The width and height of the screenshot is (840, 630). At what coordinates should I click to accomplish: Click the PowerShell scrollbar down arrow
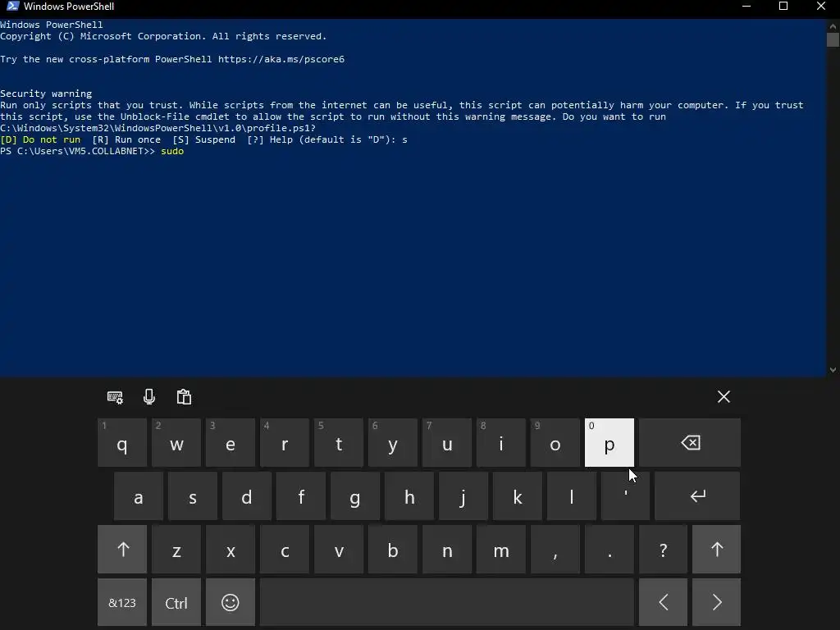pos(833,370)
